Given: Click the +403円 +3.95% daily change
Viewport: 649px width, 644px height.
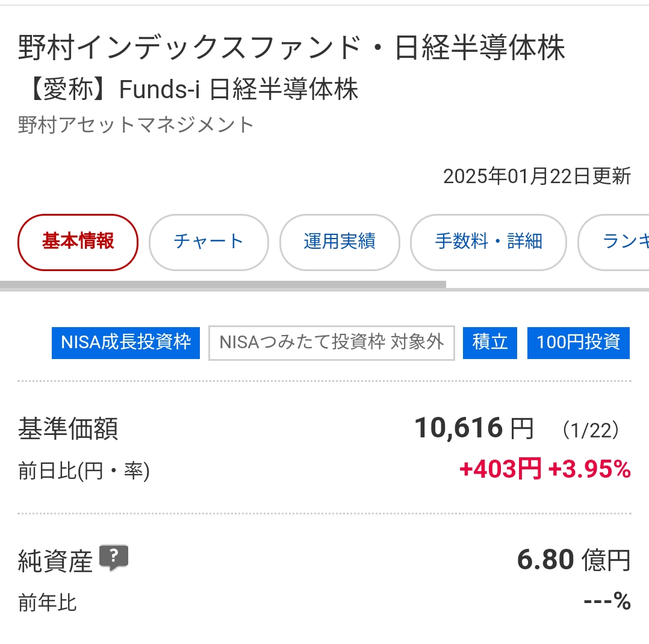Looking at the screenshot, I should click(x=545, y=469).
